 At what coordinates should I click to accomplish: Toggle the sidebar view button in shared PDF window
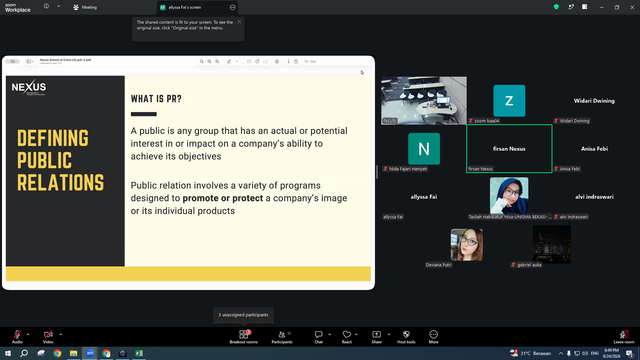pyautogui.click(x=29, y=61)
